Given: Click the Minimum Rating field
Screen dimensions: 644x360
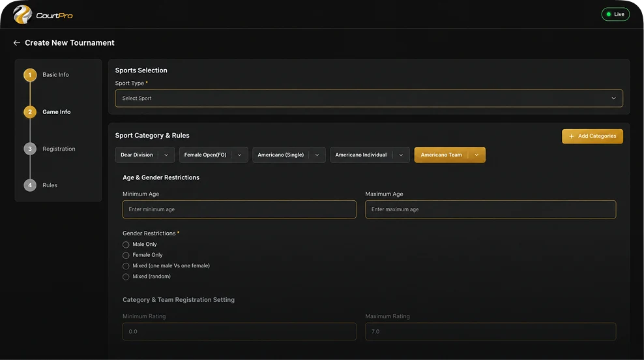Looking at the screenshot, I should click(x=239, y=331).
